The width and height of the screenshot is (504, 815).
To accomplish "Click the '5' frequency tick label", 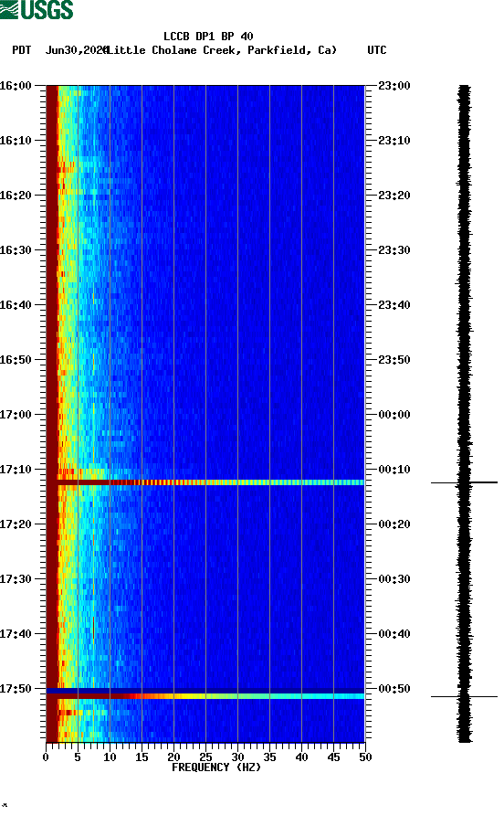I will coord(78,757).
